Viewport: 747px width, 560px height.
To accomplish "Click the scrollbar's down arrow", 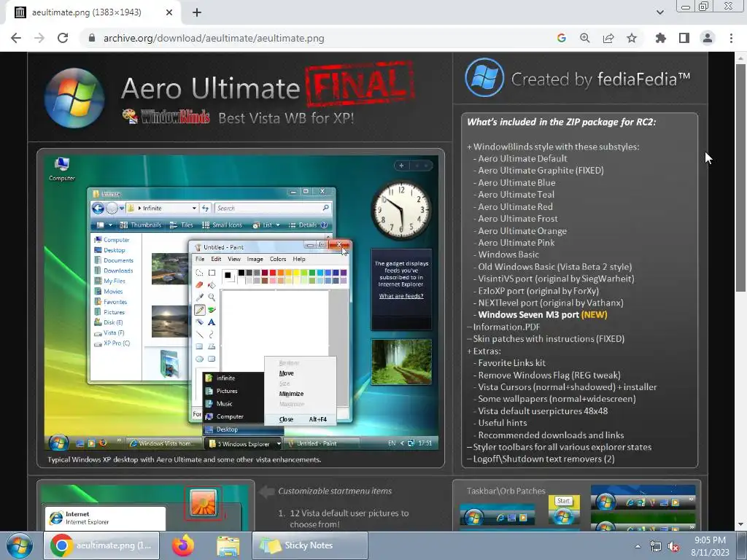I will click(740, 524).
